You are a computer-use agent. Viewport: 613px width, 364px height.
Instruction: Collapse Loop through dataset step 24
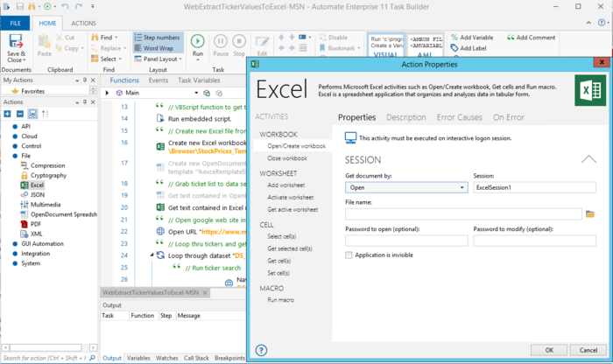click(152, 255)
